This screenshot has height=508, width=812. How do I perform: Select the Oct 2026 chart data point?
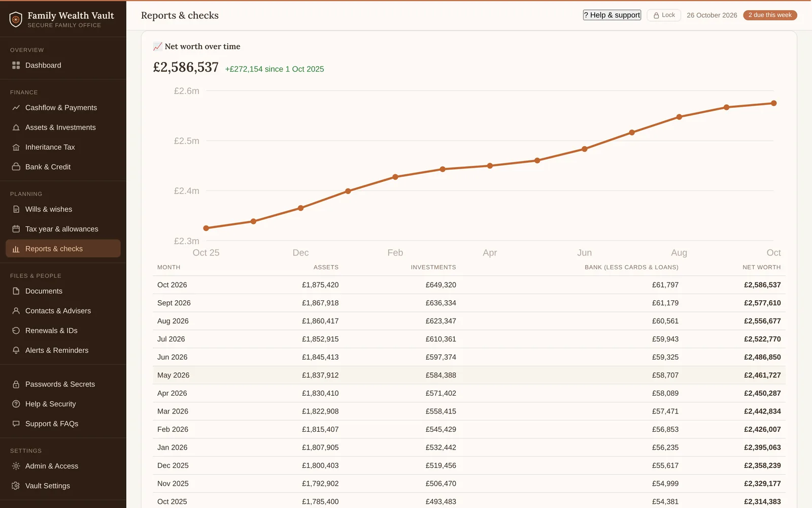774,103
